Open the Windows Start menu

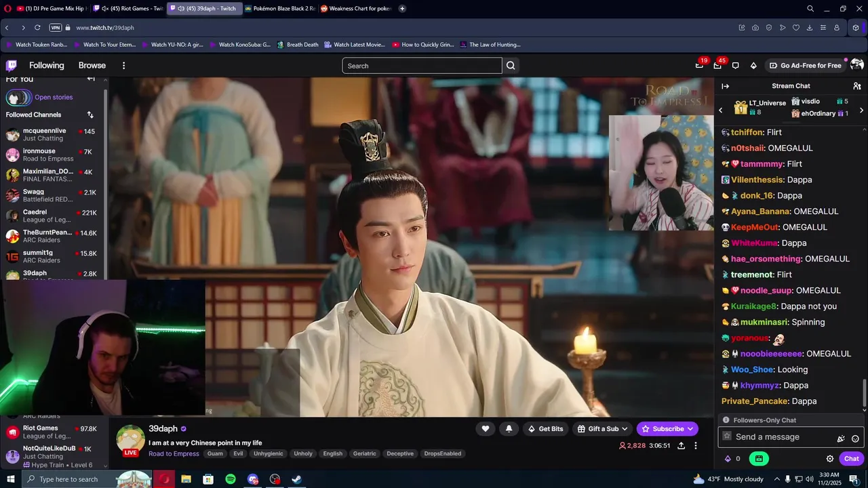click(10, 479)
